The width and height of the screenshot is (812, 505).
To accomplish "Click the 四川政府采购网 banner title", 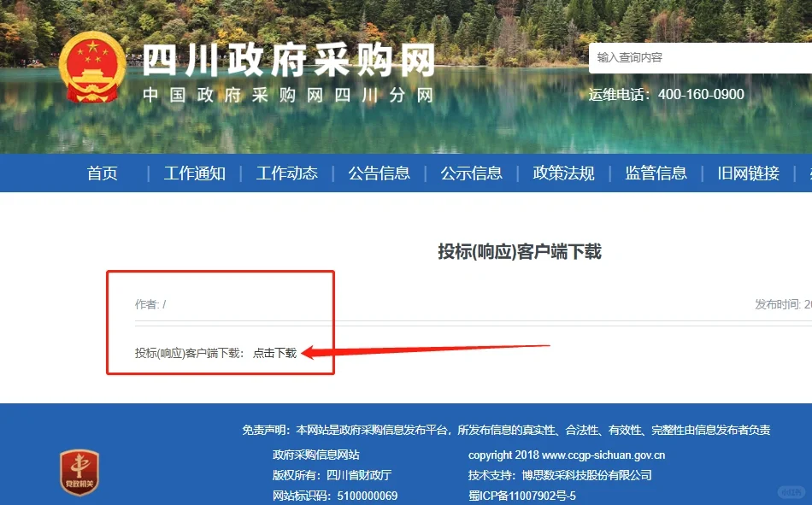I will click(291, 58).
